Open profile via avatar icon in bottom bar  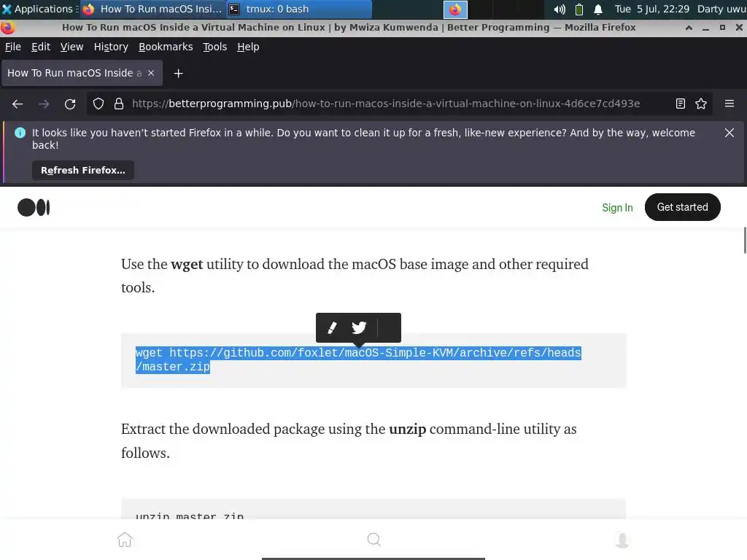622,540
